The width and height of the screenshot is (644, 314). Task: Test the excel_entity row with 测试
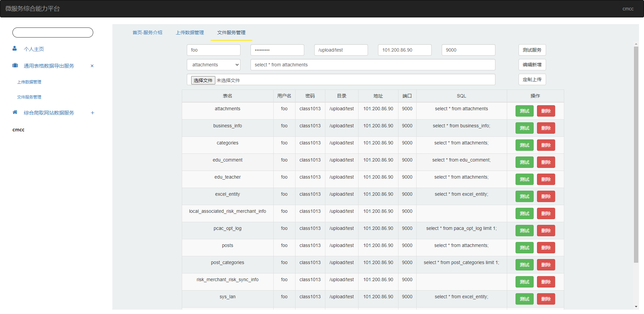pyautogui.click(x=525, y=196)
